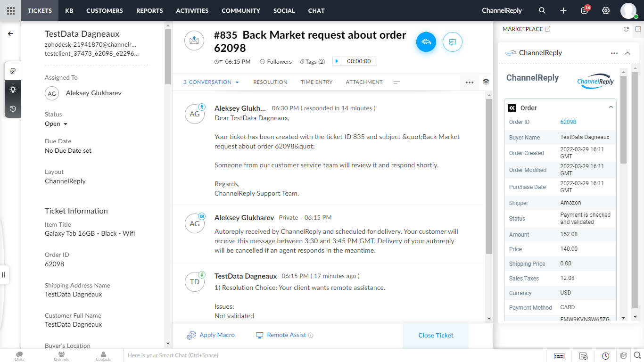Open the apps grid launcher icon
The image size is (644, 362).
[10, 10]
